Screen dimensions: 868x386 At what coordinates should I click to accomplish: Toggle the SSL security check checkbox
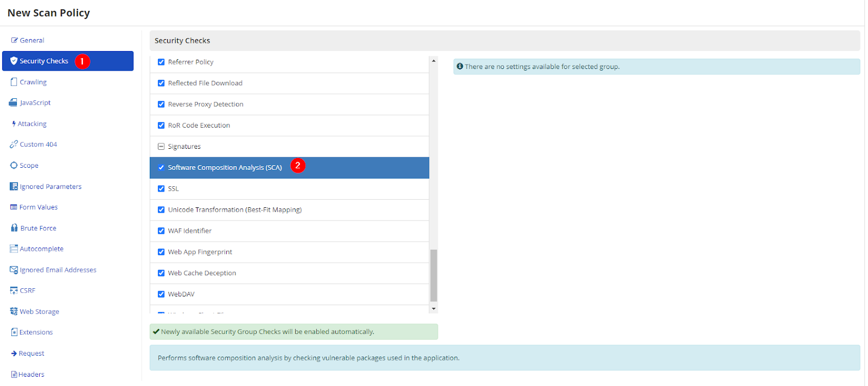point(161,188)
